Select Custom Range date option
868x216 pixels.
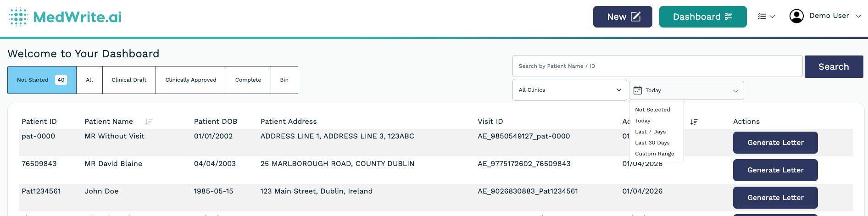coord(654,154)
